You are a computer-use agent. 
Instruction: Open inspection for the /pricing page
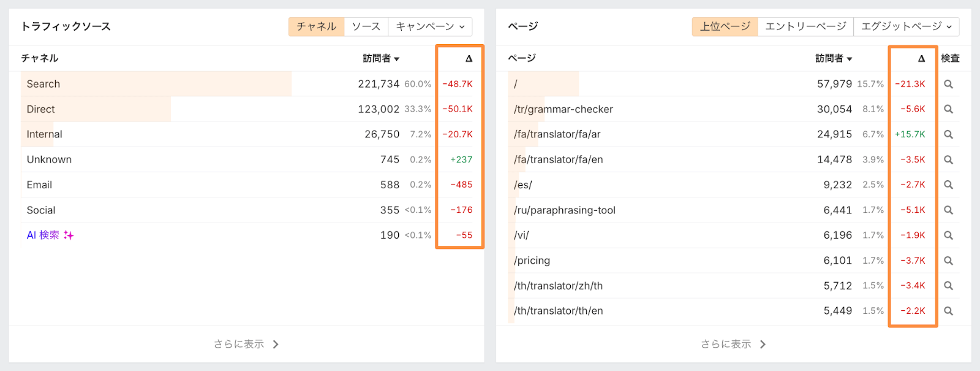(x=948, y=261)
